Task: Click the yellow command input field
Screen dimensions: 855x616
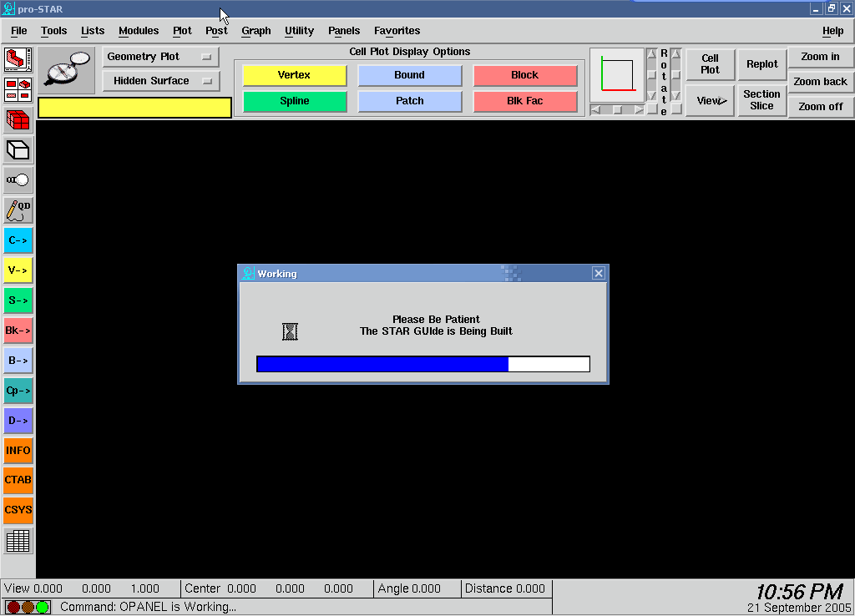Action: point(134,108)
